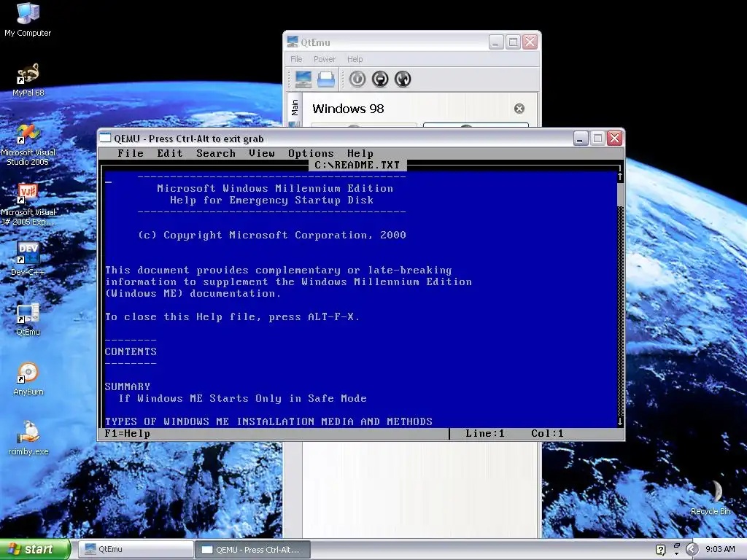Open Options menu in the DOS editor
The width and height of the screenshot is (747, 560).
click(x=311, y=153)
